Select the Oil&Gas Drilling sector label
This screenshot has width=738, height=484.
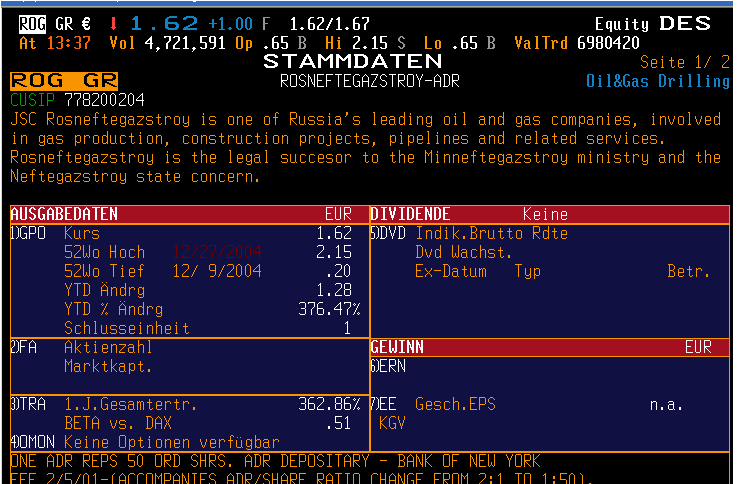(658, 81)
